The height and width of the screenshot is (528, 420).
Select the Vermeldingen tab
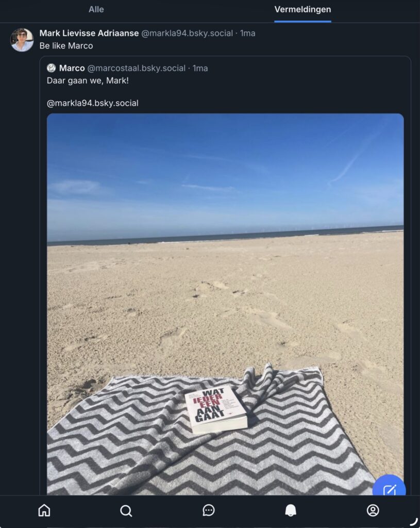click(x=303, y=9)
